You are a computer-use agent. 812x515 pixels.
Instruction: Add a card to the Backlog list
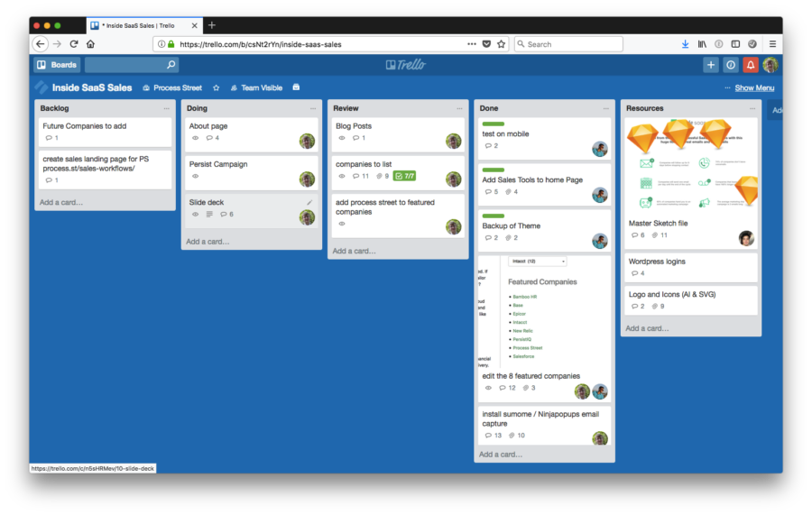pos(61,202)
